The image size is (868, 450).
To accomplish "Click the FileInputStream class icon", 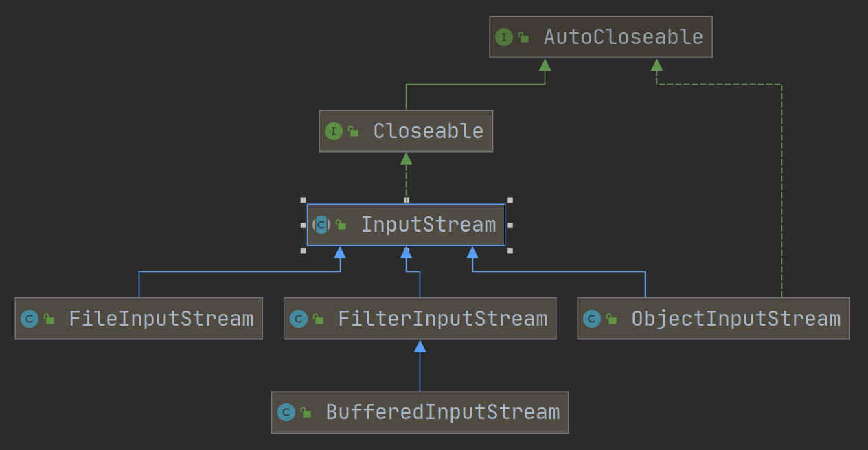I will [29, 319].
